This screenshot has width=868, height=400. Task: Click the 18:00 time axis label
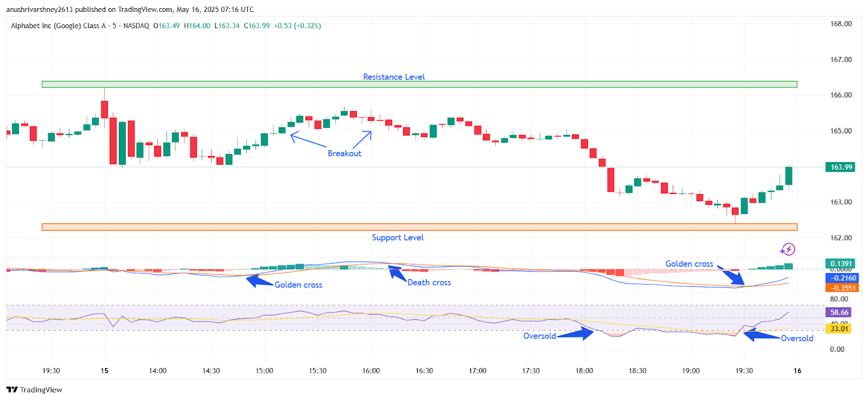pyautogui.click(x=584, y=371)
